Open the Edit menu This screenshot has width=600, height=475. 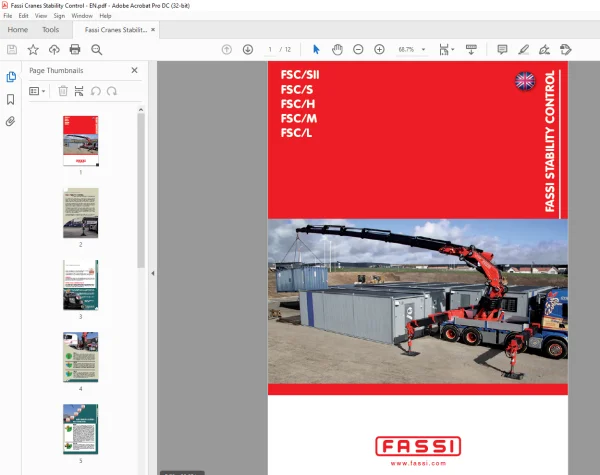(23, 16)
